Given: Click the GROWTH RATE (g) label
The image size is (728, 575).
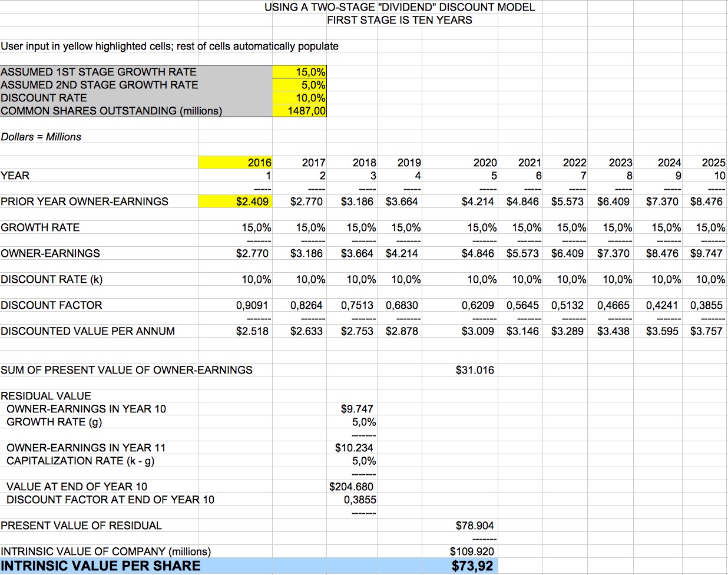Looking at the screenshot, I should pos(54,422).
